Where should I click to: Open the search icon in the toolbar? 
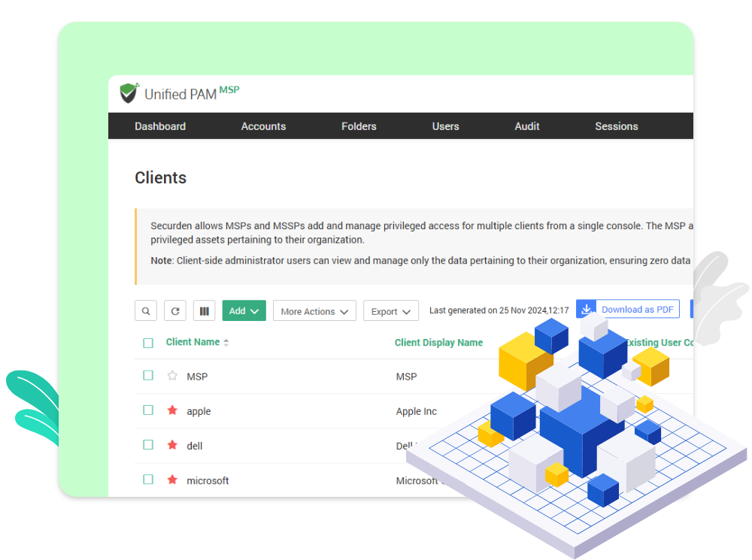[146, 310]
